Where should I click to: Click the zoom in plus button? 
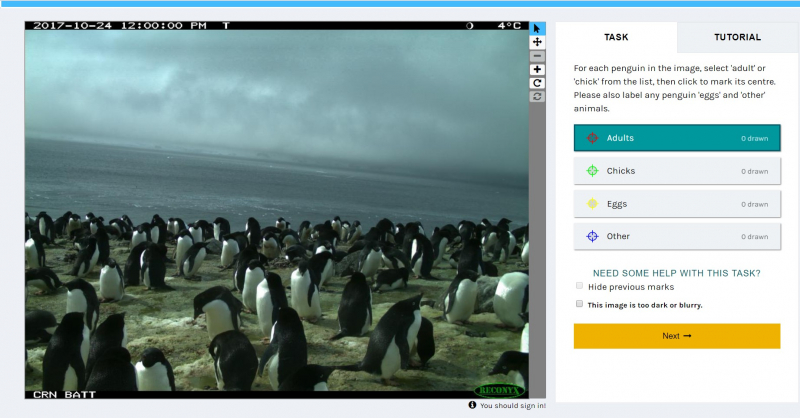[537, 69]
